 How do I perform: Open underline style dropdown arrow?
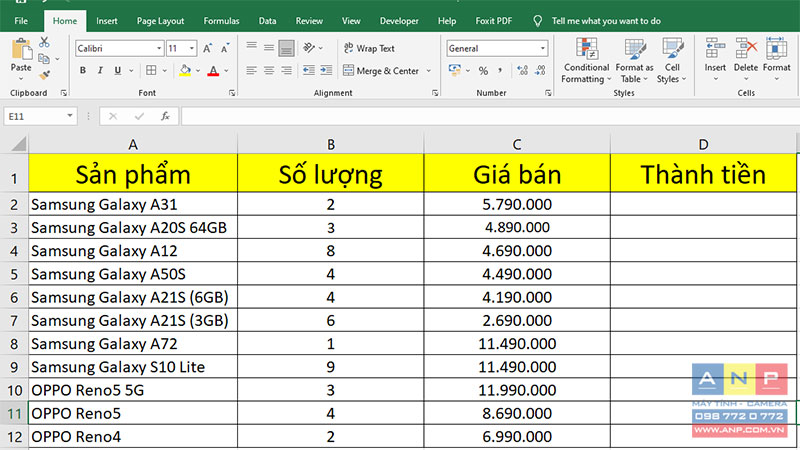tap(131, 71)
